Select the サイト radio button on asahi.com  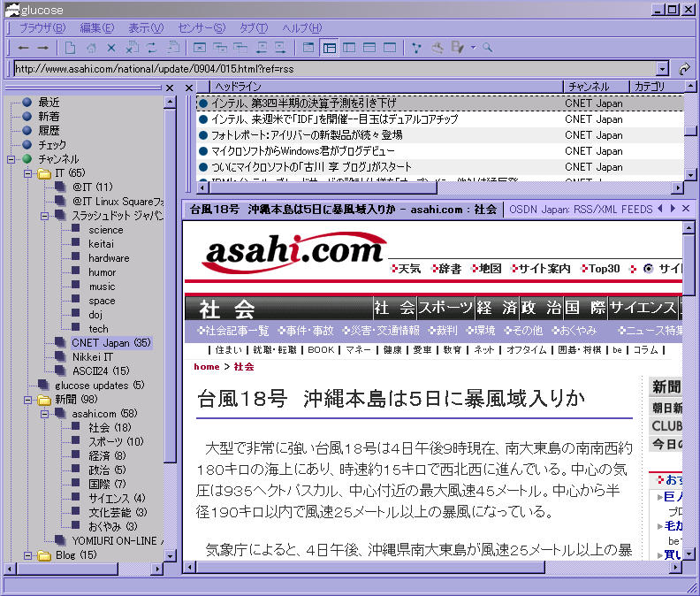coord(648,269)
